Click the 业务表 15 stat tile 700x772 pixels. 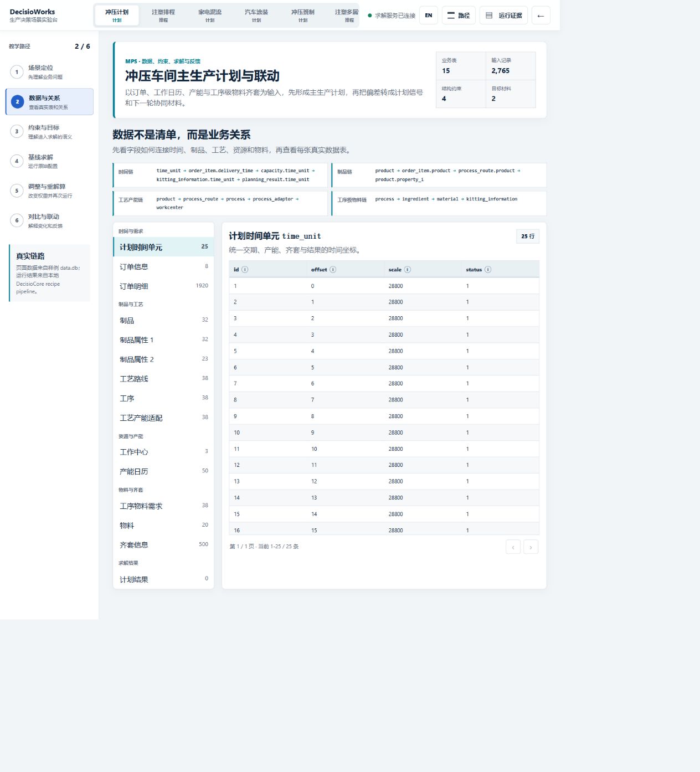pos(461,66)
